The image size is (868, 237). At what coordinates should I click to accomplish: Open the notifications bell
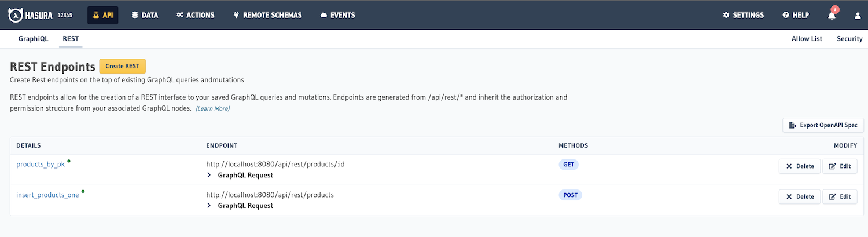coord(832,15)
